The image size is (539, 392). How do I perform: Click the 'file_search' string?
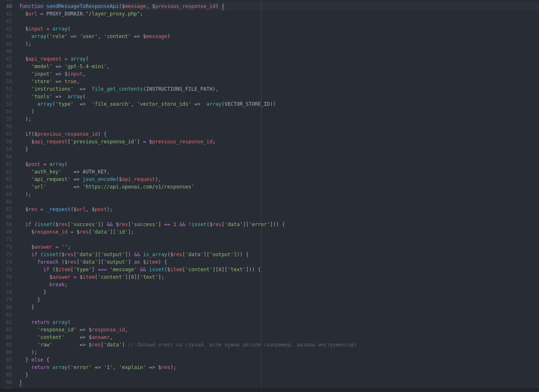pyautogui.click(x=111, y=104)
